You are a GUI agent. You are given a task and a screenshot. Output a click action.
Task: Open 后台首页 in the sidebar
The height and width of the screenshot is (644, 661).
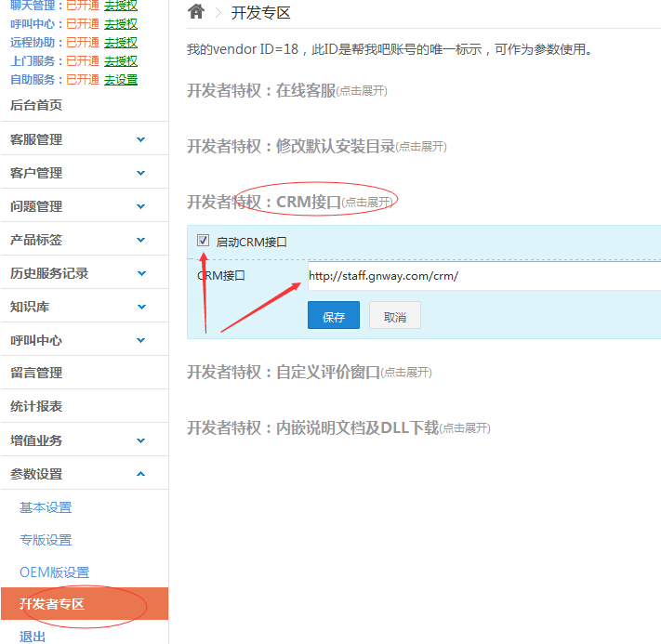[36, 105]
